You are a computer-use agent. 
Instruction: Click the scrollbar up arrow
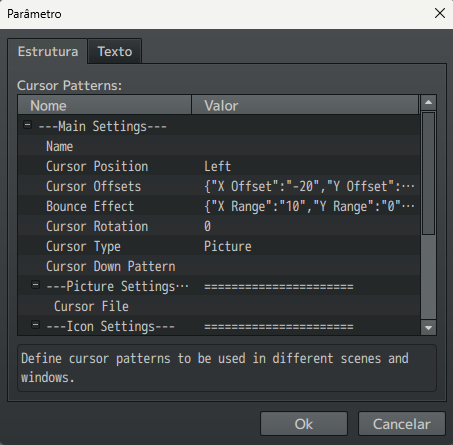(428, 103)
